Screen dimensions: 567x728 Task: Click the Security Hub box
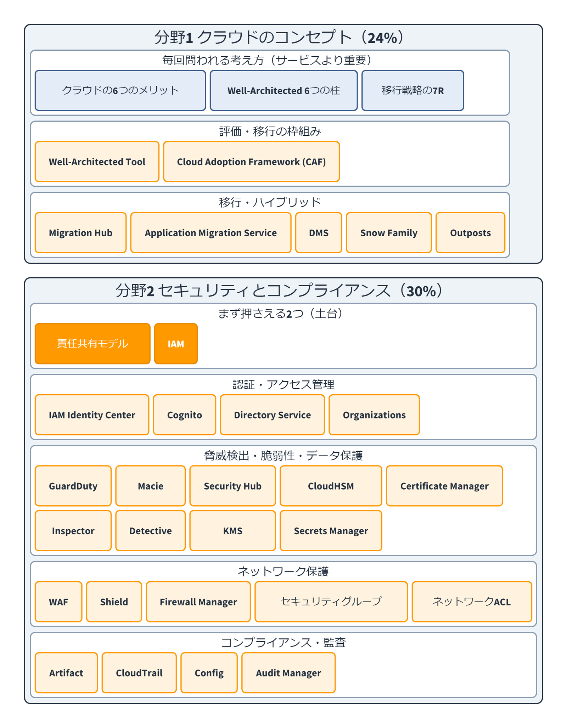pos(232,486)
